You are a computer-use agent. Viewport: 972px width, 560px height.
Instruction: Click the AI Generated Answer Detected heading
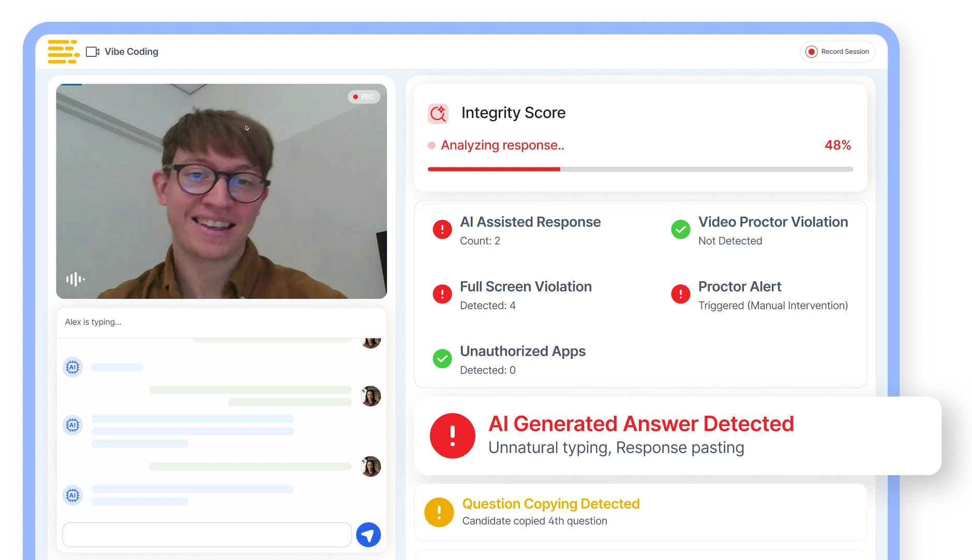click(x=641, y=423)
